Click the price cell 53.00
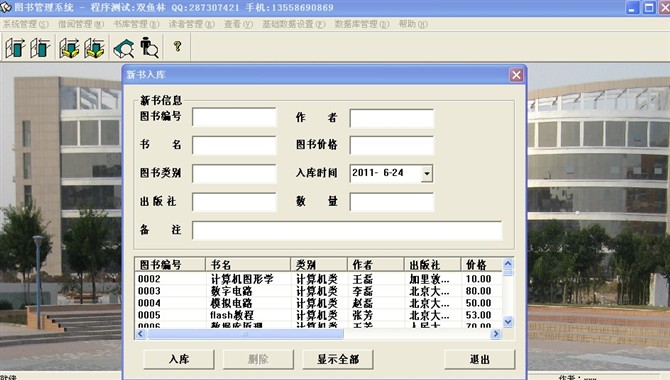This screenshot has width=670, height=380. coord(479,315)
